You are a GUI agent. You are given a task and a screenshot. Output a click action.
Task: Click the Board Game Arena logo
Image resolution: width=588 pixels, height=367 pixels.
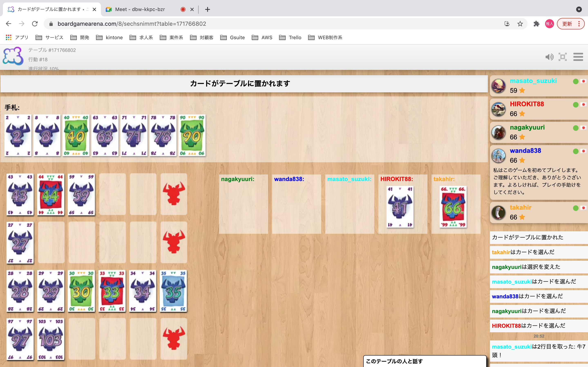click(x=13, y=57)
